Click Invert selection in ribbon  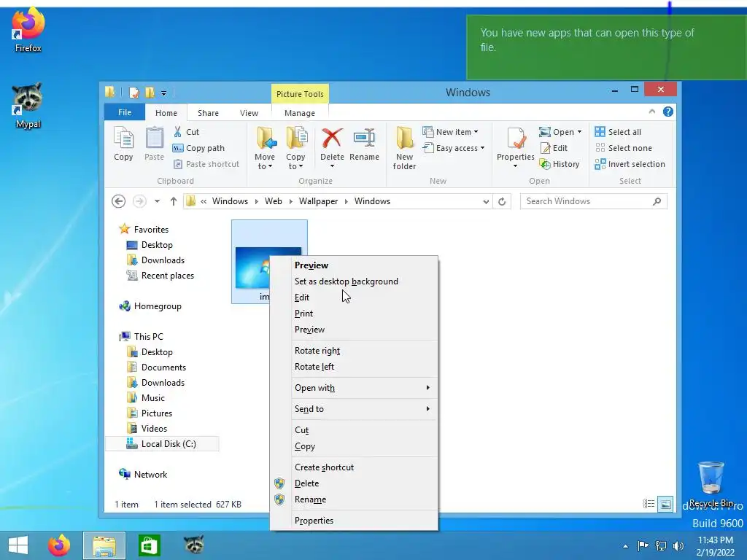630,164
